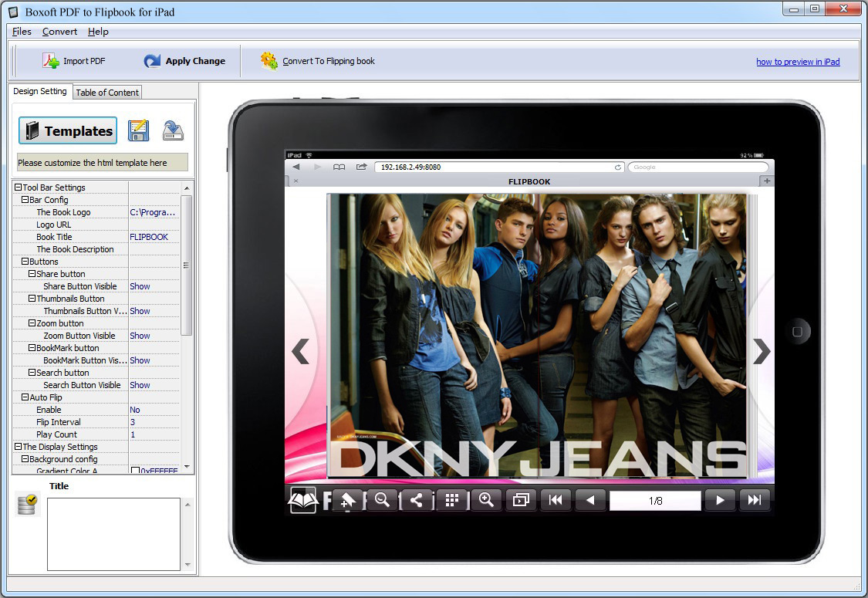Click the 192.168.2.49:8080 address field

tap(500, 167)
